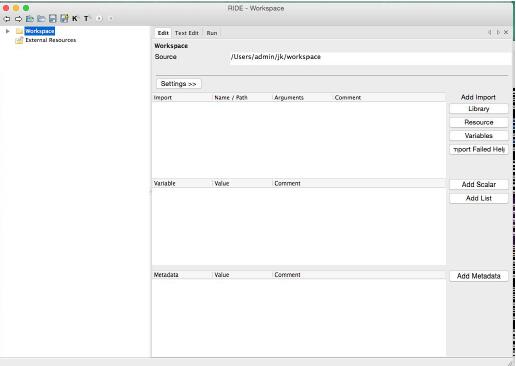Viewport: 516px width, 366px height.
Task: Click the Import column header
Action: (182, 98)
